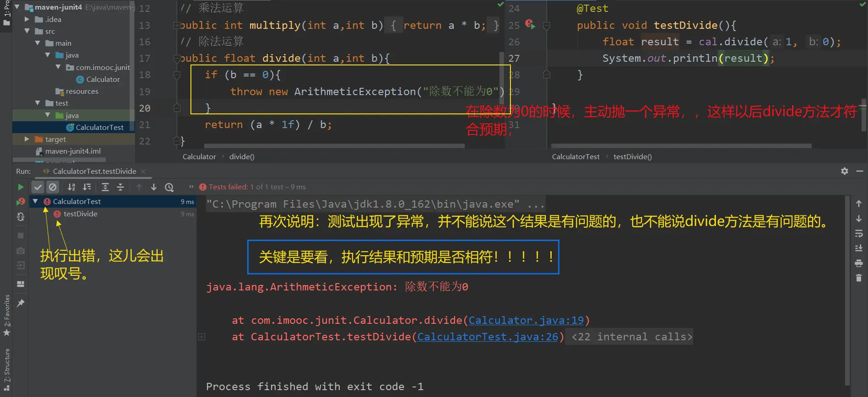Pin the Run tab with pin icon
The width and height of the screenshot is (868, 397).
tap(21, 303)
